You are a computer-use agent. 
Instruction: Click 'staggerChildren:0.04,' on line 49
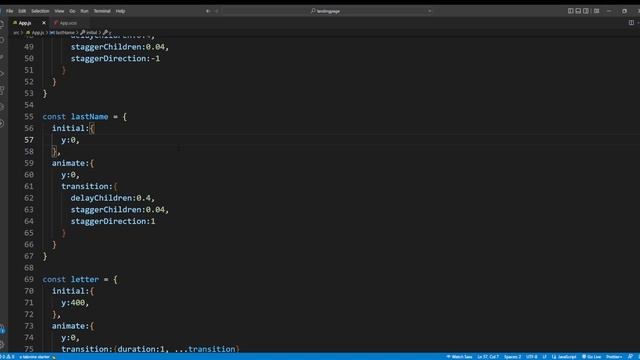point(120,47)
